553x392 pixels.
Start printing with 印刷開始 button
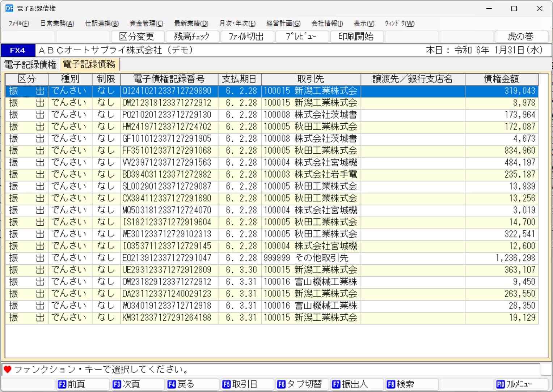[356, 37]
